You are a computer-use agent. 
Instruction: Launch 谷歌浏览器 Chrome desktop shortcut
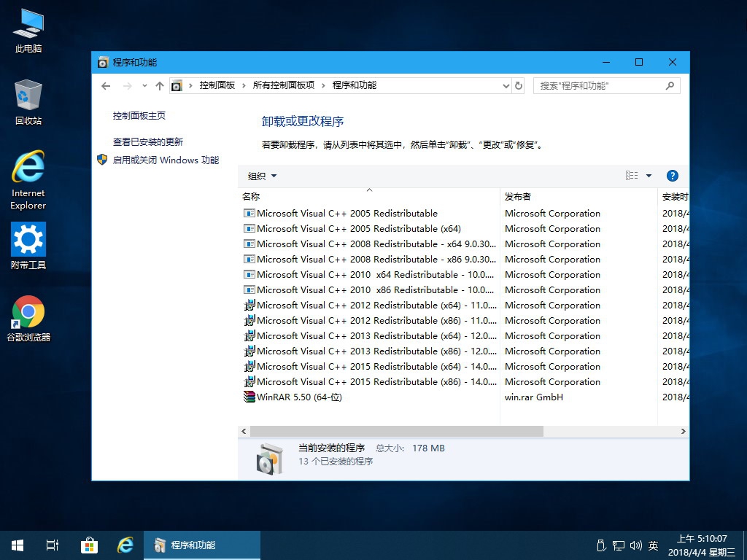[x=28, y=318]
